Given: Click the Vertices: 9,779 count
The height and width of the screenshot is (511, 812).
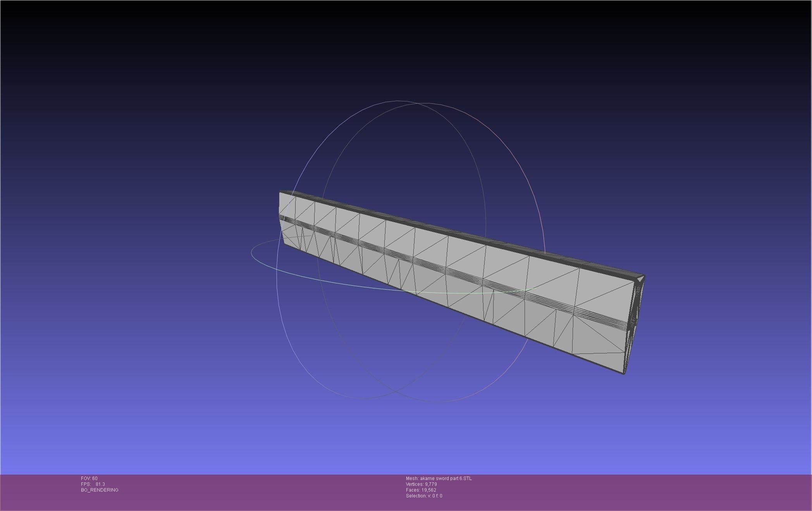Looking at the screenshot, I should (421, 484).
